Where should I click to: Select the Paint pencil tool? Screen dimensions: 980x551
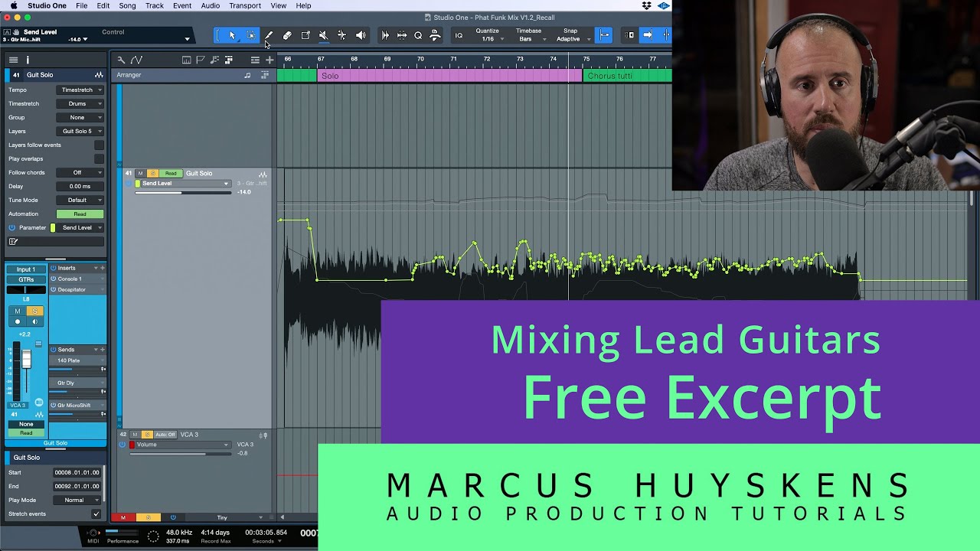(269, 35)
